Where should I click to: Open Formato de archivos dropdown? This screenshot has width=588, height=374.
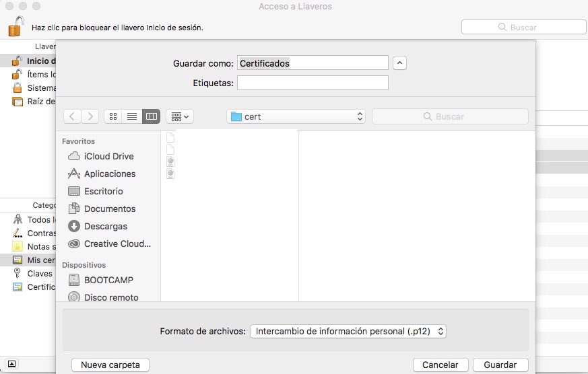[x=348, y=331]
